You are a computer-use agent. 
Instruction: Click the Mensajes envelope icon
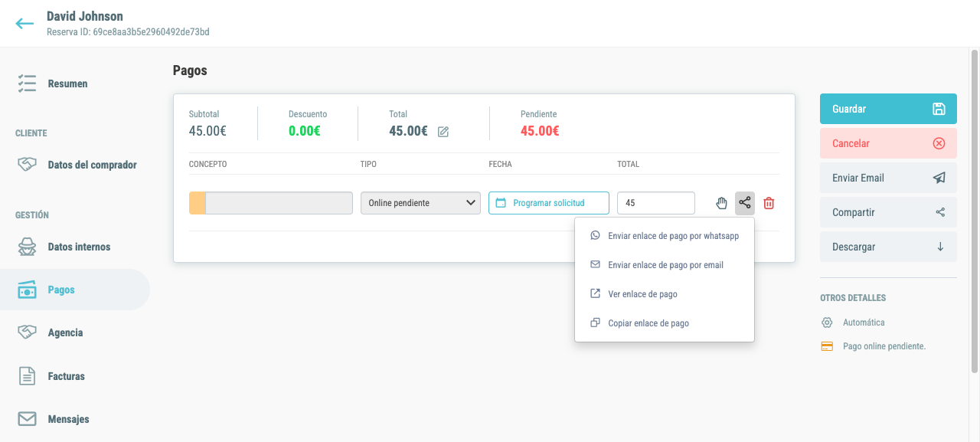[27, 419]
